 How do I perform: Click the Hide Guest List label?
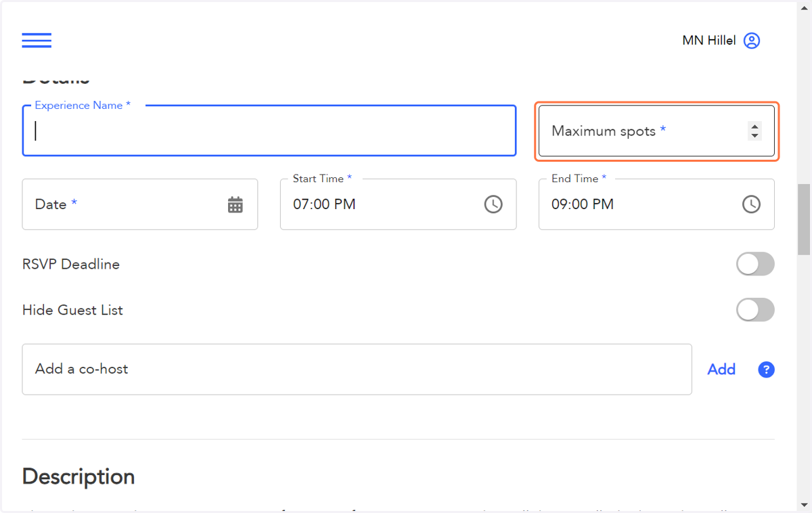(72, 311)
